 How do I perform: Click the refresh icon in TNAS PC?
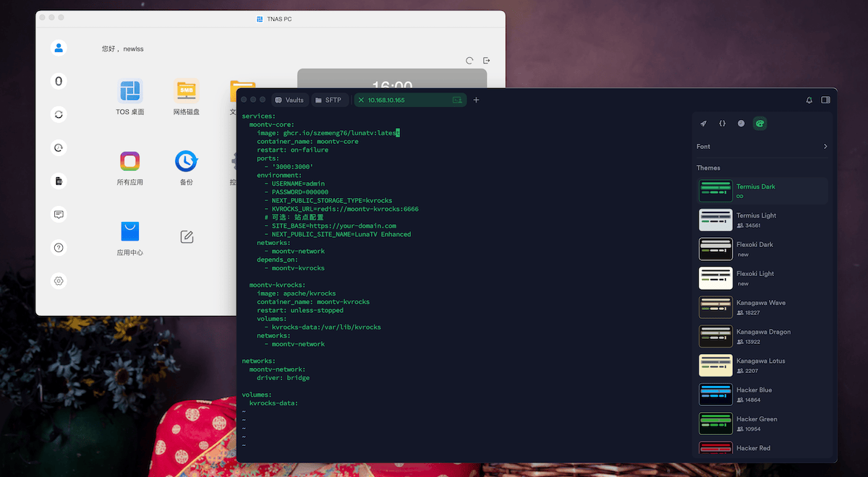(469, 61)
